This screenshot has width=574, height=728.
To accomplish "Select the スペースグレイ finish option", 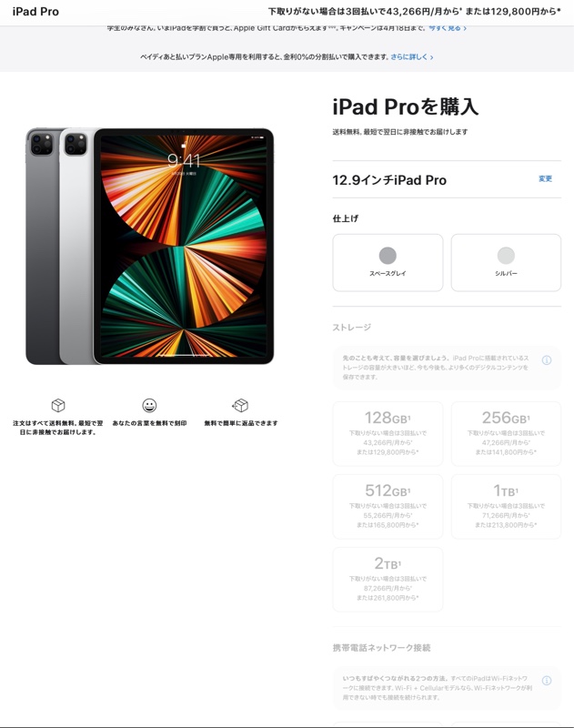I will point(388,263).
